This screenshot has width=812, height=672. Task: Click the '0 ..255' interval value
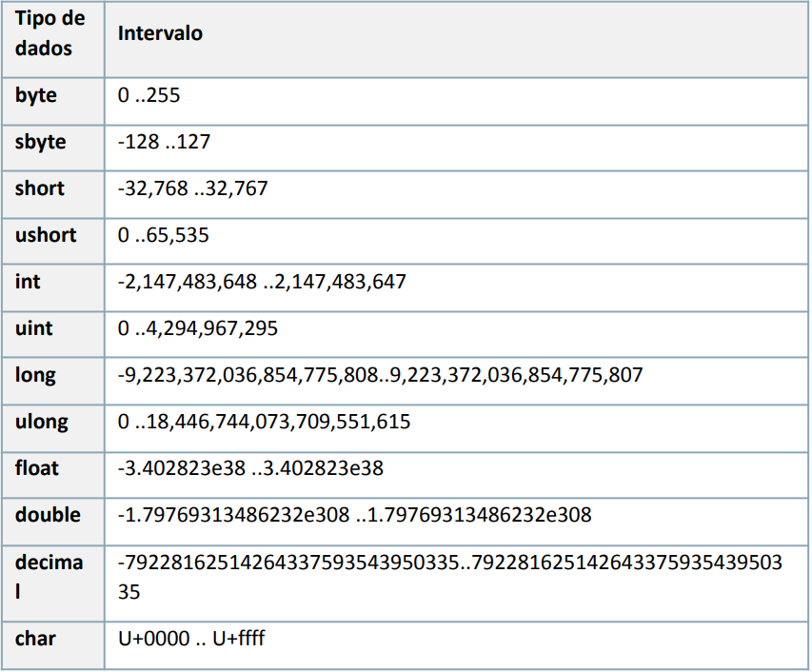[x=149, y=96]
